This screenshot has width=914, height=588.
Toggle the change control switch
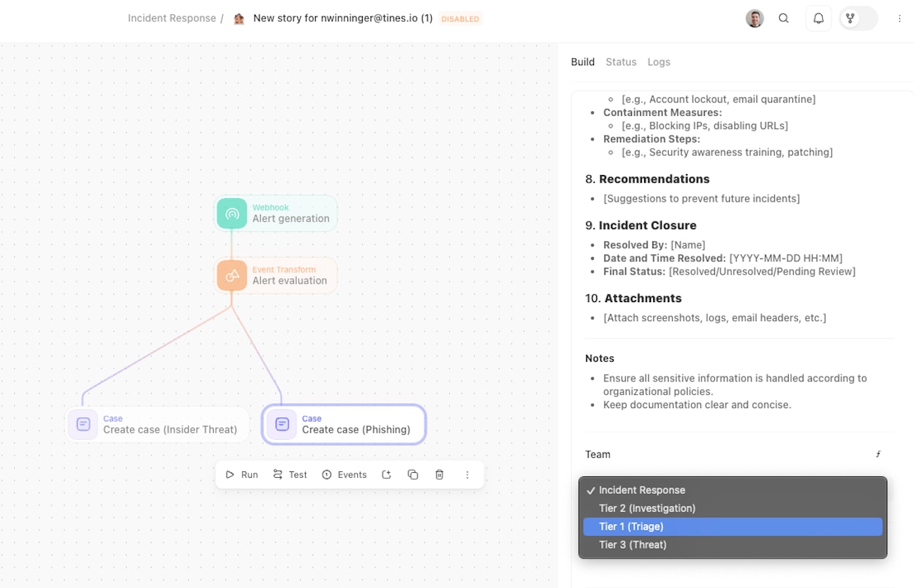click(858, 19)
